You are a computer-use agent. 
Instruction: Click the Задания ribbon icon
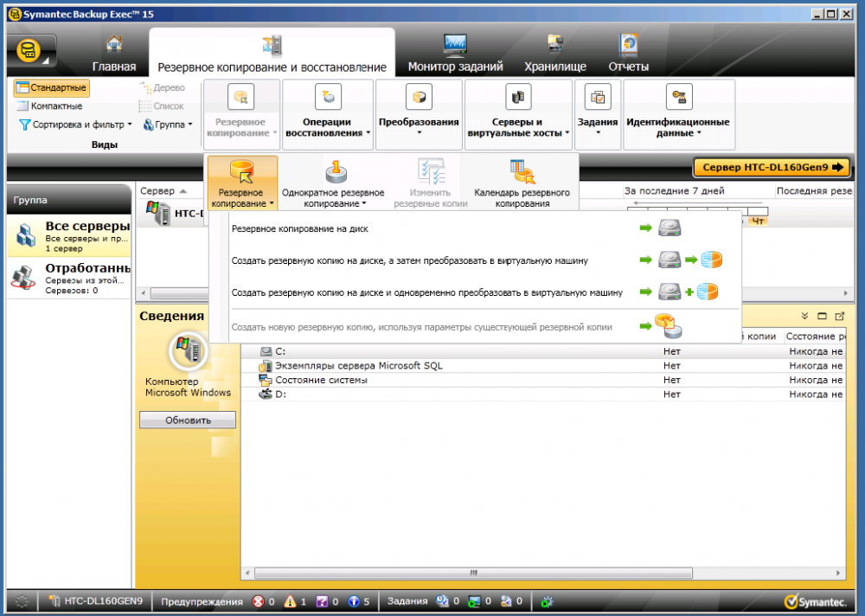(597, 98)
